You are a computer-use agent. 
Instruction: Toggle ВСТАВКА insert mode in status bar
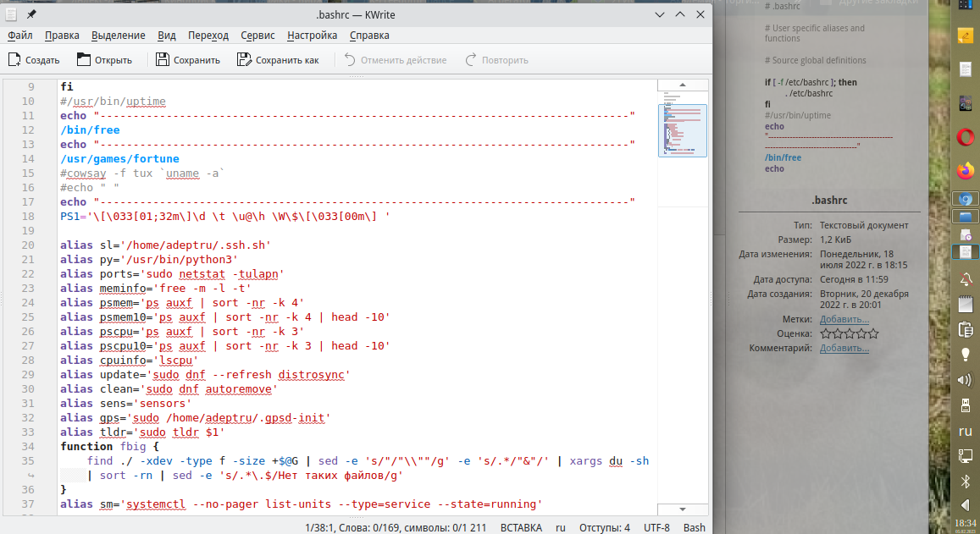coord(521,527)
